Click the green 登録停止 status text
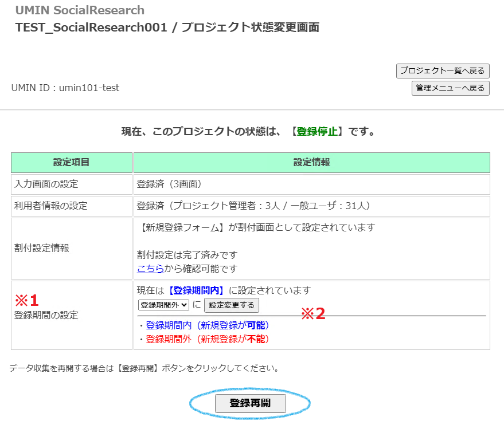504x425 pixels. point(317,132)
